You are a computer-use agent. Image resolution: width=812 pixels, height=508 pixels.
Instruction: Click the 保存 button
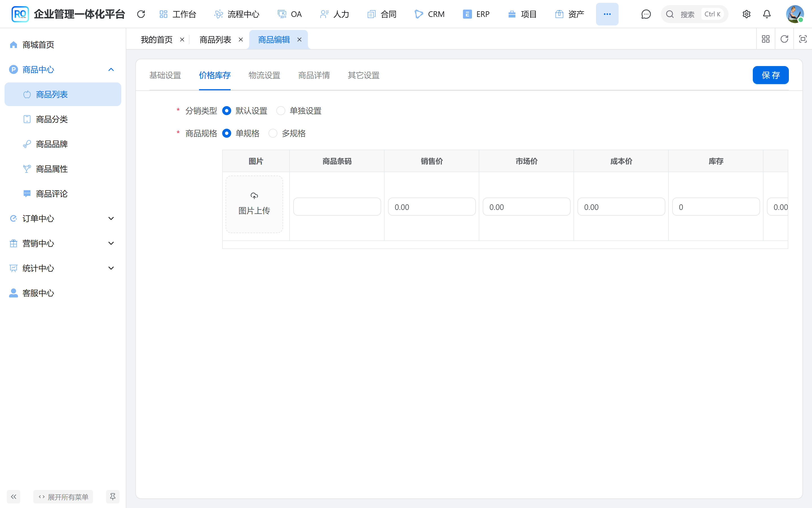point(770,75)
